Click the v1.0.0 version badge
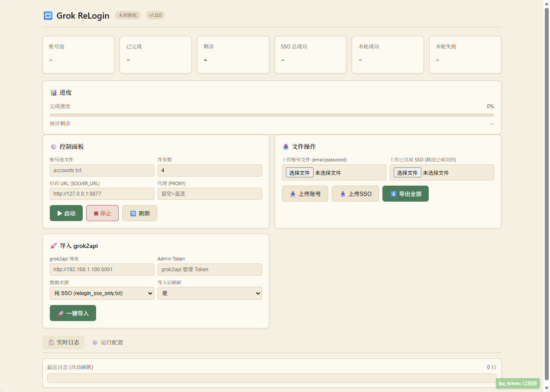Screen dimensions: 550x392 pyautogui.click(x=155, y=15)
